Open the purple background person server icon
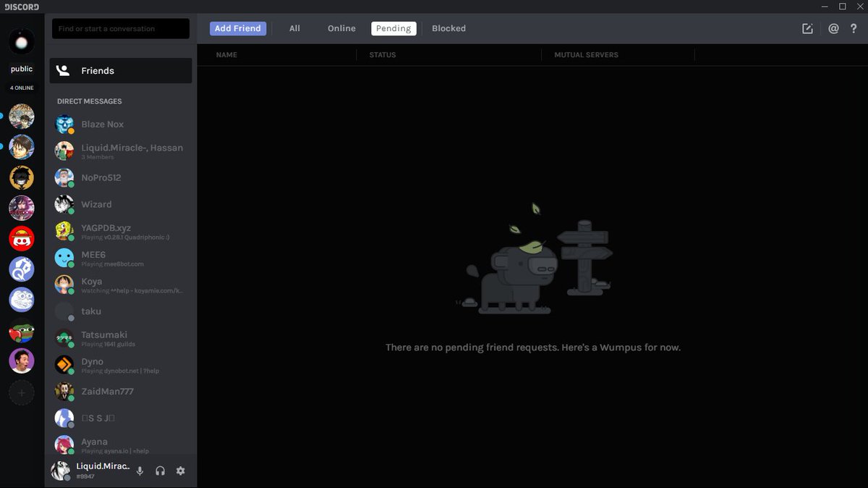 point(22,361)
